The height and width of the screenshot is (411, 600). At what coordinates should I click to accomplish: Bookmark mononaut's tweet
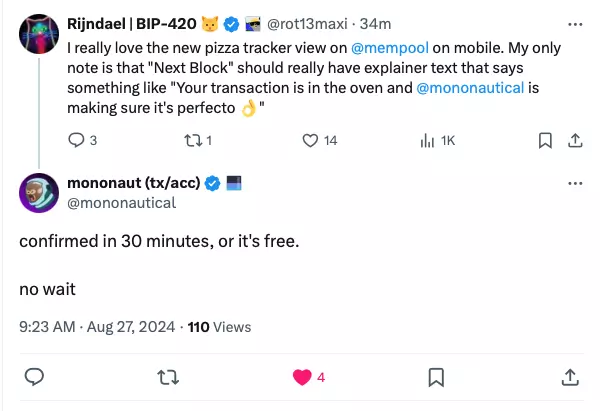436,377
